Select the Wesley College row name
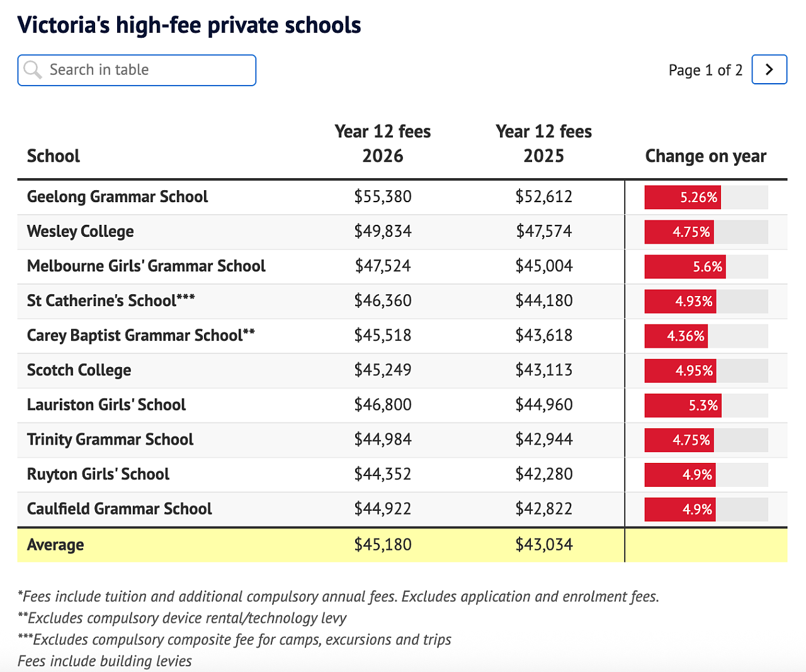Screen dimensions: 806x672 (x=81, y=232)
